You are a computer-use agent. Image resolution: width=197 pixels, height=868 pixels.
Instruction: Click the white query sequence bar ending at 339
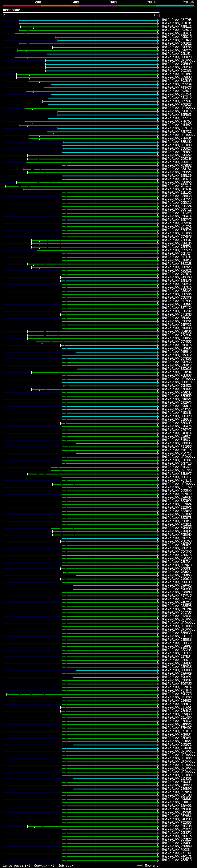click(x=81, y=12)
